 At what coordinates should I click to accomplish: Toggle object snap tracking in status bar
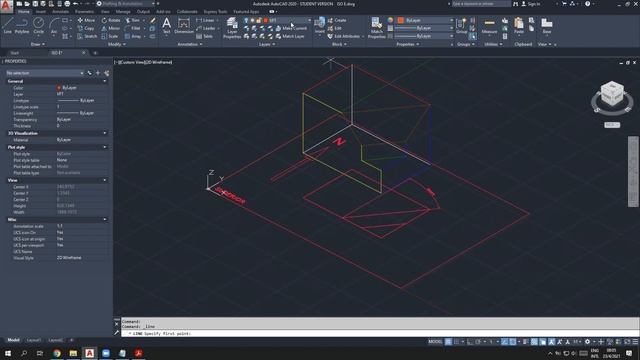tap(505, 342)
